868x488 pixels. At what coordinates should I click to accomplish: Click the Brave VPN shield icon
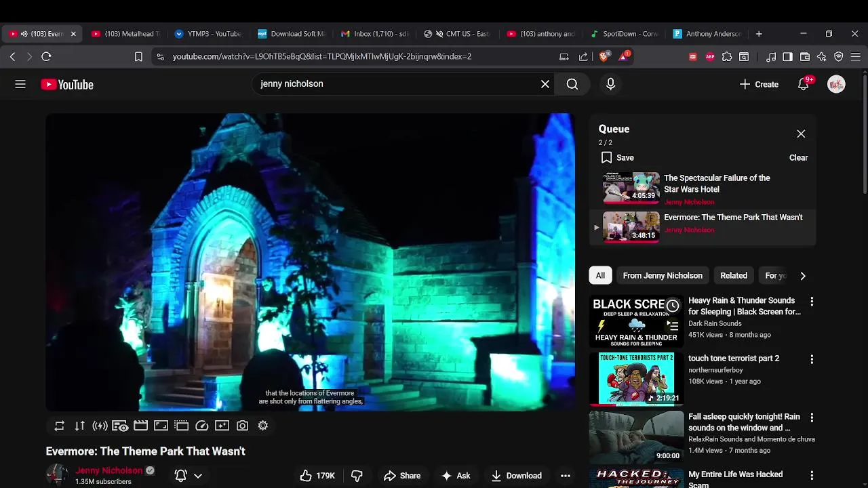(839, 57)
